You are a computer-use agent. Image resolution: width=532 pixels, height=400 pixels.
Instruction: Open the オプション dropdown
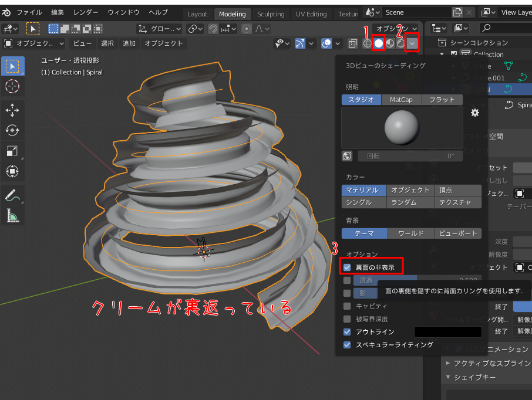[x=396, y=29]
